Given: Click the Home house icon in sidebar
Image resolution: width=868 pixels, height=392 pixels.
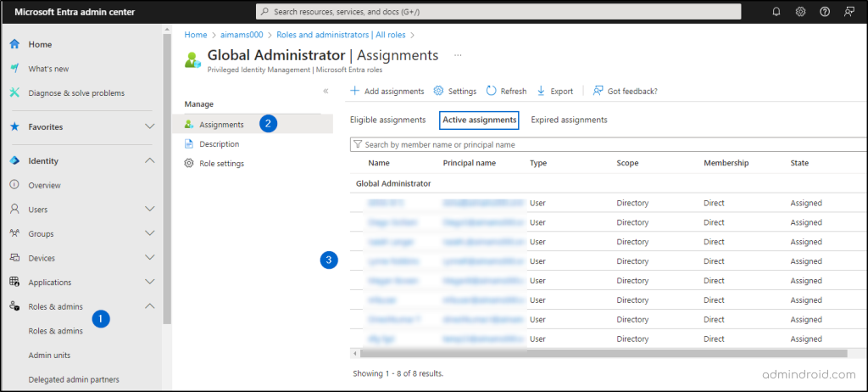Looking at the screenshot, I should (15, 44).
